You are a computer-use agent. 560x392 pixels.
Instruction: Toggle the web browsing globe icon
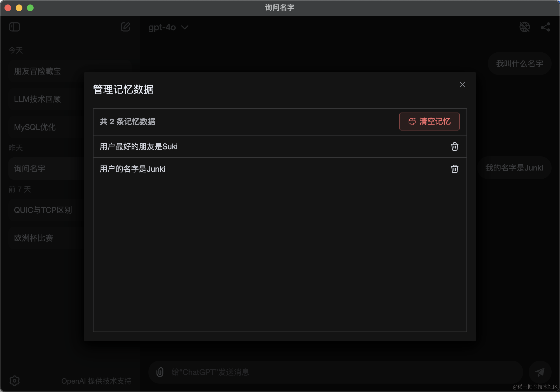(x=524, y=27)
